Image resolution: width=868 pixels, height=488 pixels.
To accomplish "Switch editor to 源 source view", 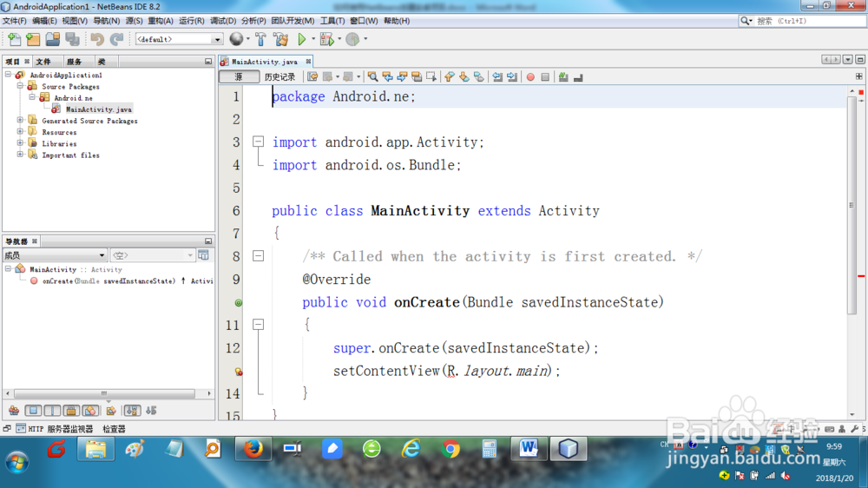I will 239,77.
